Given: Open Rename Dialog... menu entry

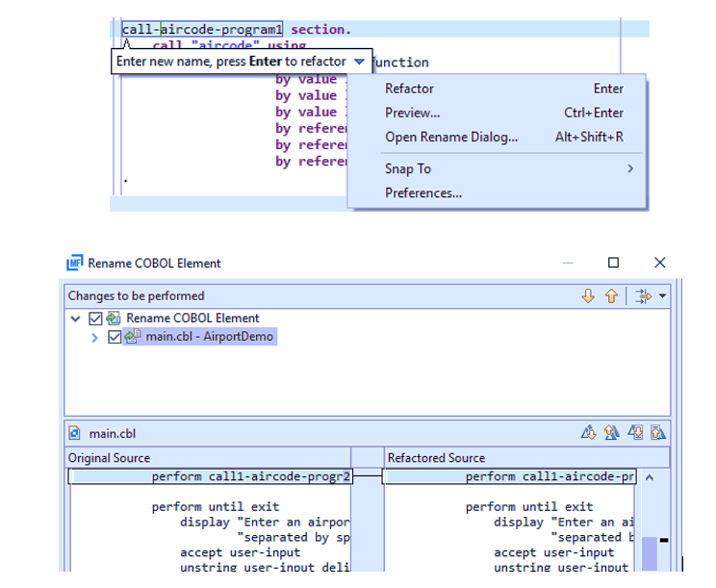Looking at the screenshot, I should (497, 137).
